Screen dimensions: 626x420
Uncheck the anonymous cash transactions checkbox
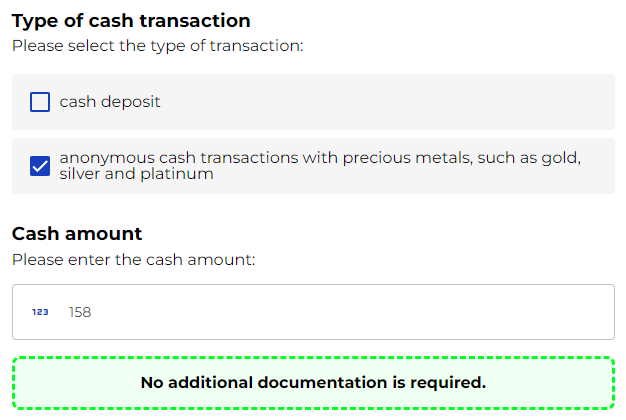tap(40, 166)
